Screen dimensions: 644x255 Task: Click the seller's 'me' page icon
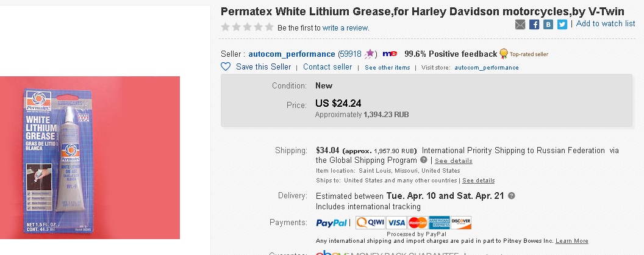tap(390, 54)
